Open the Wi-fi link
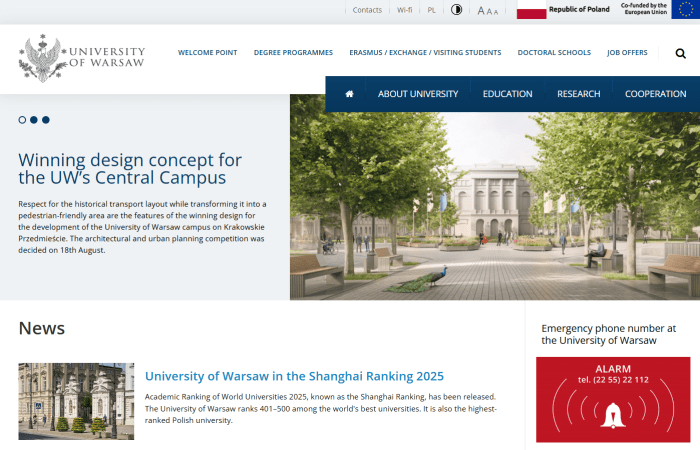The width and height of the screenshot is (700, 450). (x=404, y=10)
